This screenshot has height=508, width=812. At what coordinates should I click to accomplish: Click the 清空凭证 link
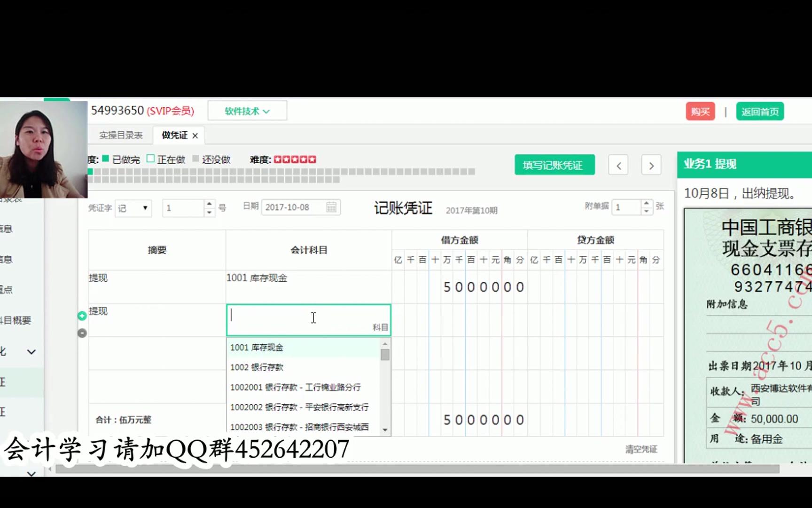(642, 449)
